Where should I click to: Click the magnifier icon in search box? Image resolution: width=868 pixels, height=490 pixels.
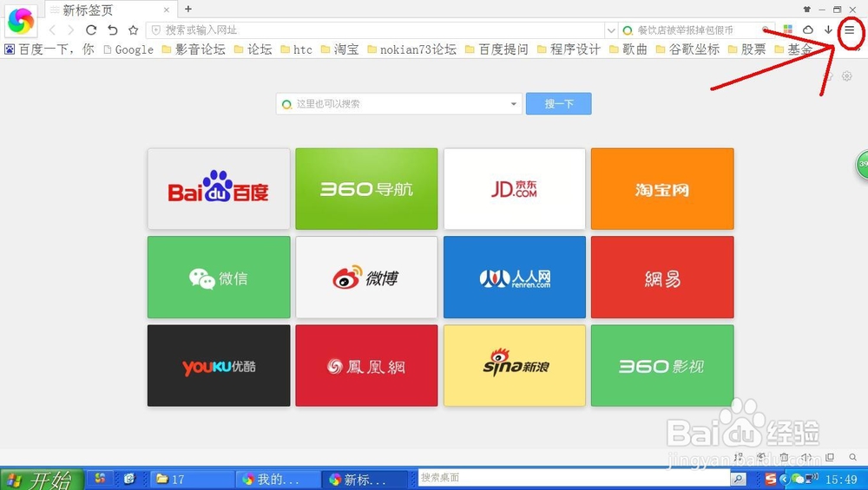(766, 29)
